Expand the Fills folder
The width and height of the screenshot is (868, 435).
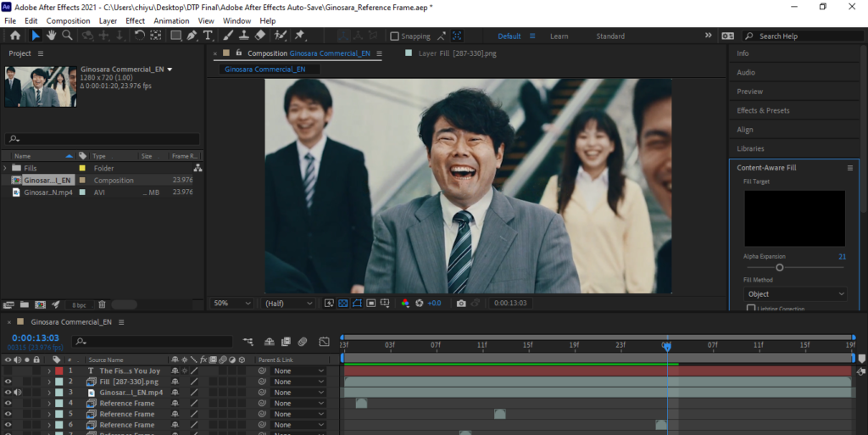(x=7, y=168)
